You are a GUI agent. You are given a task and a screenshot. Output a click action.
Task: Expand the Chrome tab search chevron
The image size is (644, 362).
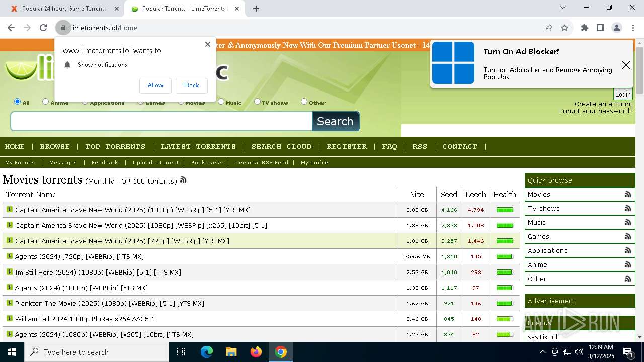point(563,7)
